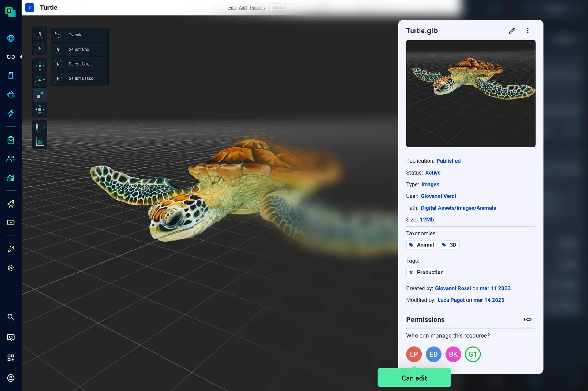Viewport: 588px width, 391px height.
Task: Open the Options menu
Action: pos(257,8)
